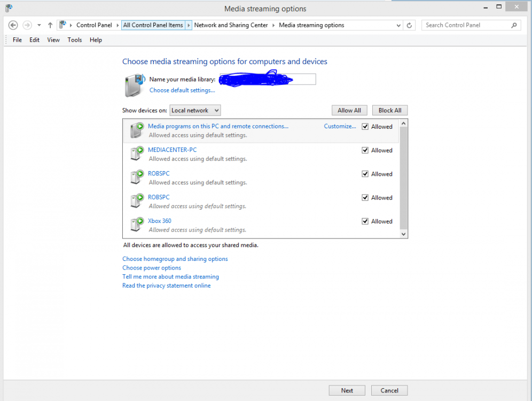Expand the All Control Panel Items breadcrumb chevron
This screenshot has height=401, width=532.
(190, 25)
